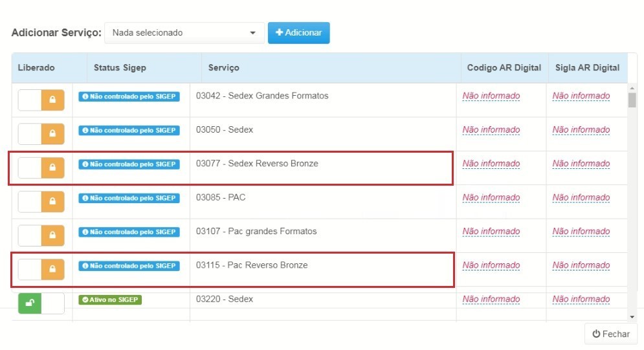Toggle Liberado switch for 03107 Pac grandes Formatos
This screenshot has height=350, width=644.
[41, 235]
